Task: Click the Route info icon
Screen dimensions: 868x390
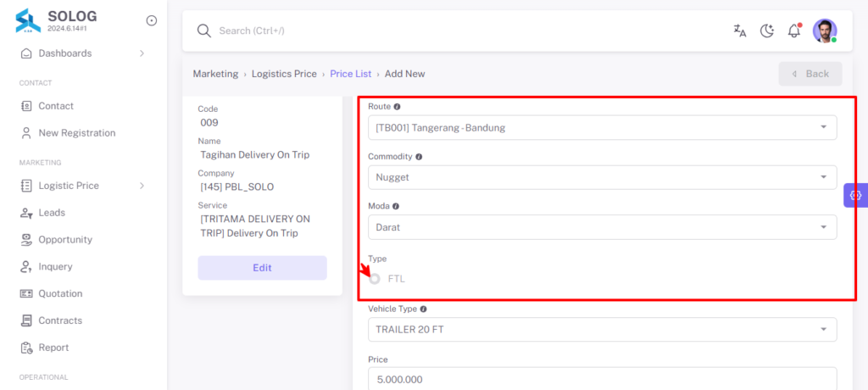Action: click(x=397, y=106)
